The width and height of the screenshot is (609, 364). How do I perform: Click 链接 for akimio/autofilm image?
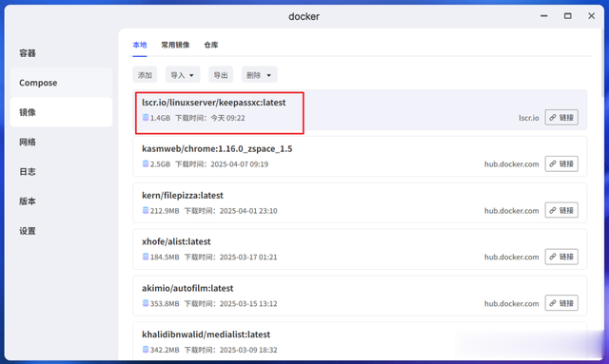561,303
